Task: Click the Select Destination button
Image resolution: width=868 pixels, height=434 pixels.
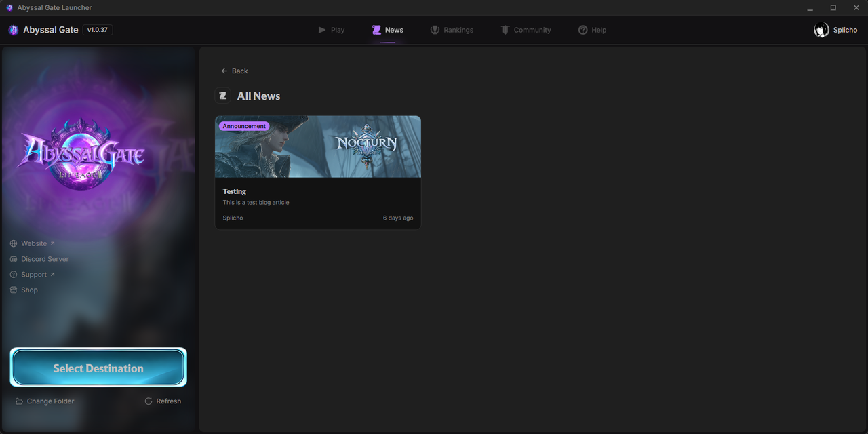Action: click(98, 368)
